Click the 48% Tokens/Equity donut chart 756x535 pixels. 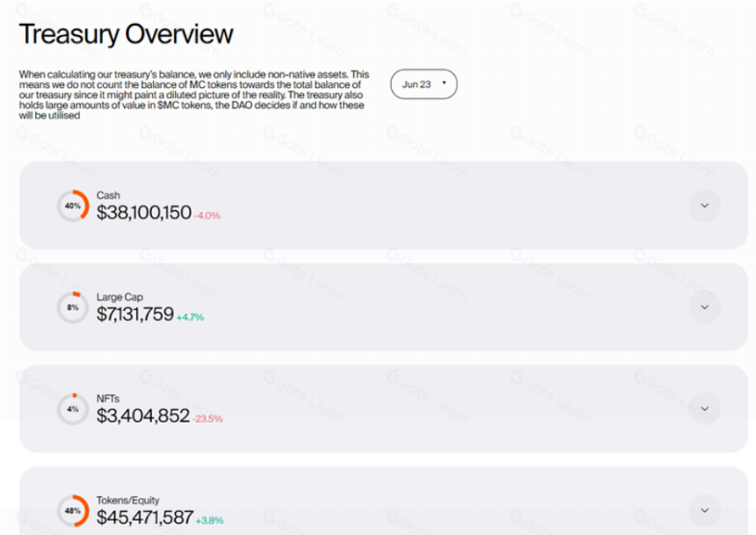pos(73,511)
